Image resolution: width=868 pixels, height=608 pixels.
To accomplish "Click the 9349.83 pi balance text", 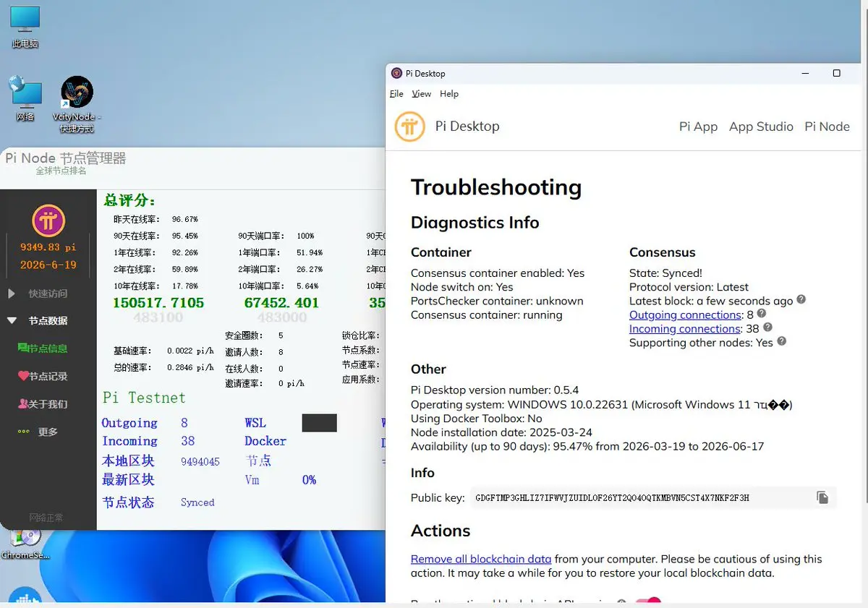I will 48,247.
